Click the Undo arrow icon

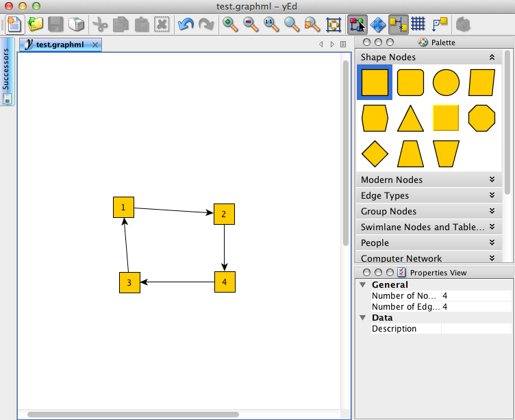click(185, 25)
